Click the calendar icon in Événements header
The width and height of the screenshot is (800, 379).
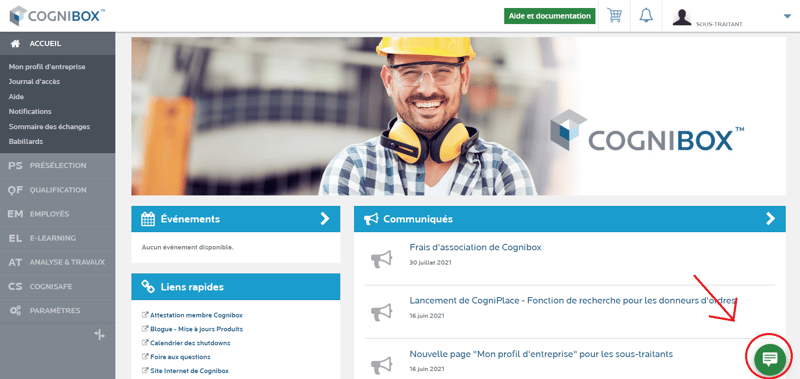coord(148,219)
